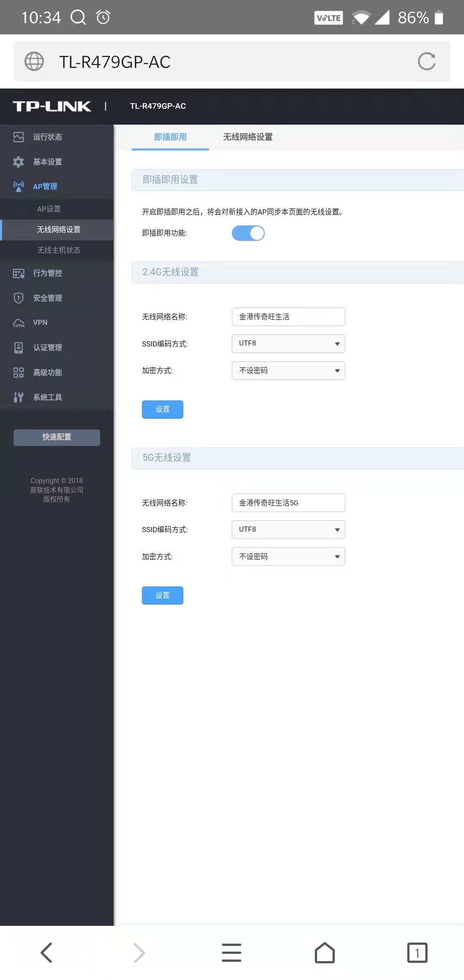The width and height of the screenshot is (464, 980).
Task: Click the 高级功能 grid icon
Action: coord(18,372)
